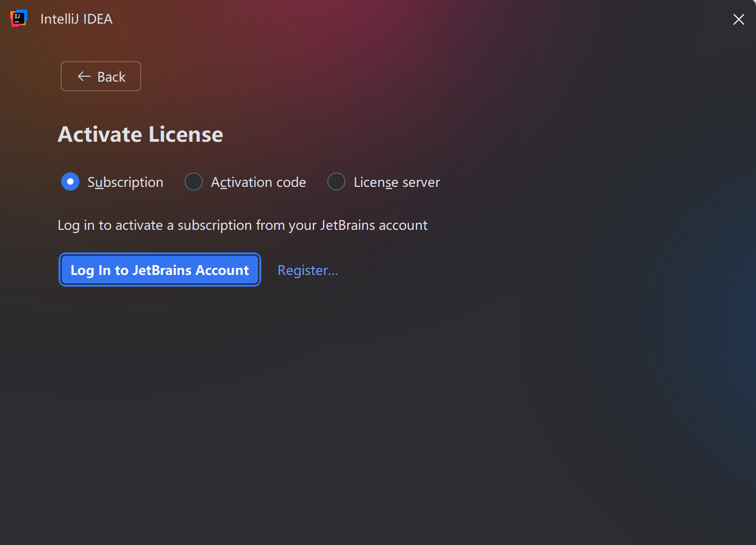Enable the License server radio button circle
The width and height of the screenshot is (756, 545).
point(336,181)
